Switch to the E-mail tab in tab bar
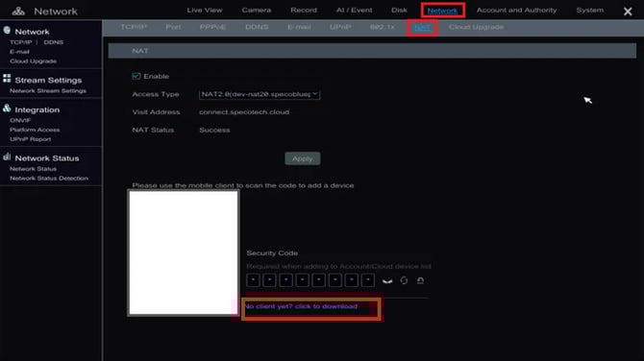Viewport: 644px width, 361px height. point(299,27)
